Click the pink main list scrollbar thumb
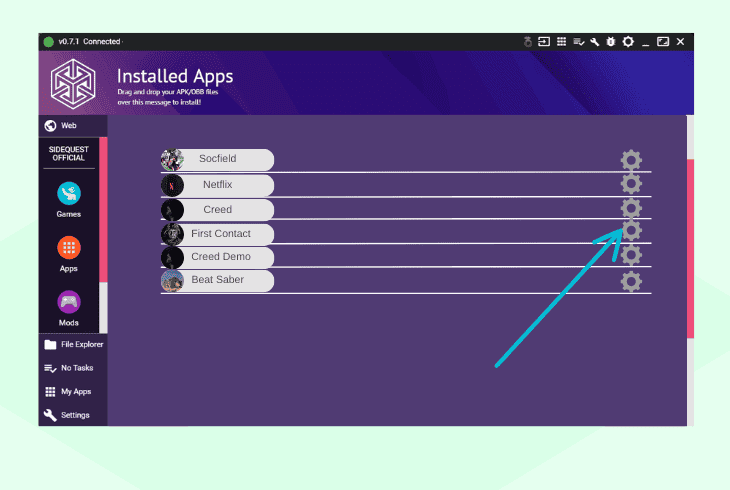 click(690, 248)
